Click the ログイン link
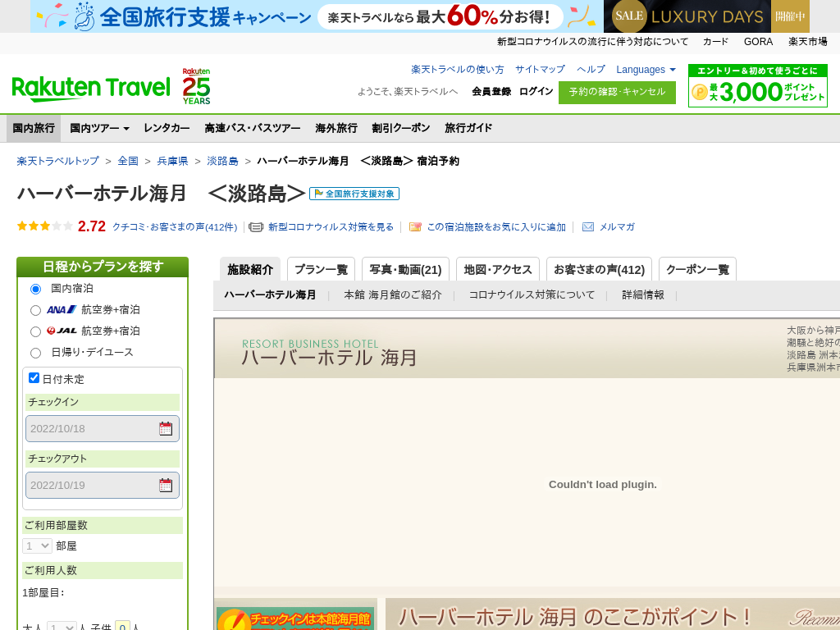Image resolution: width=840 pixels, height=630 pixels. click(536, 92)
